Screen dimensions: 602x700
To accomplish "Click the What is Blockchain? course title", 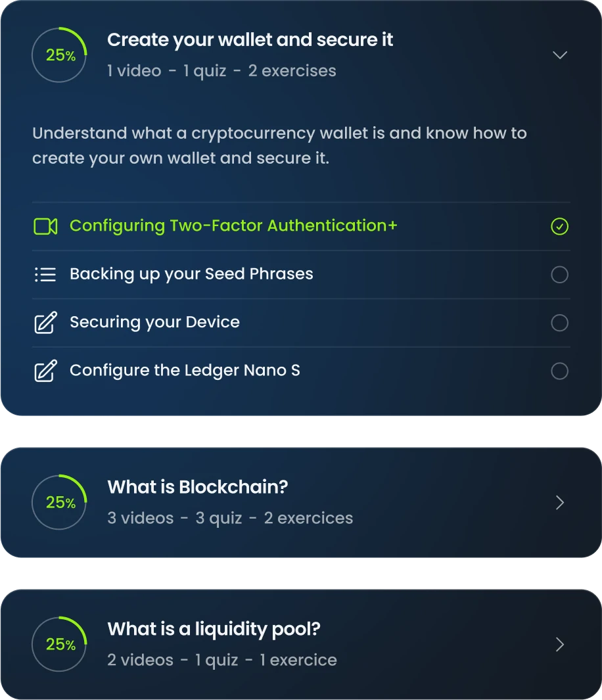I will point(198,487).
